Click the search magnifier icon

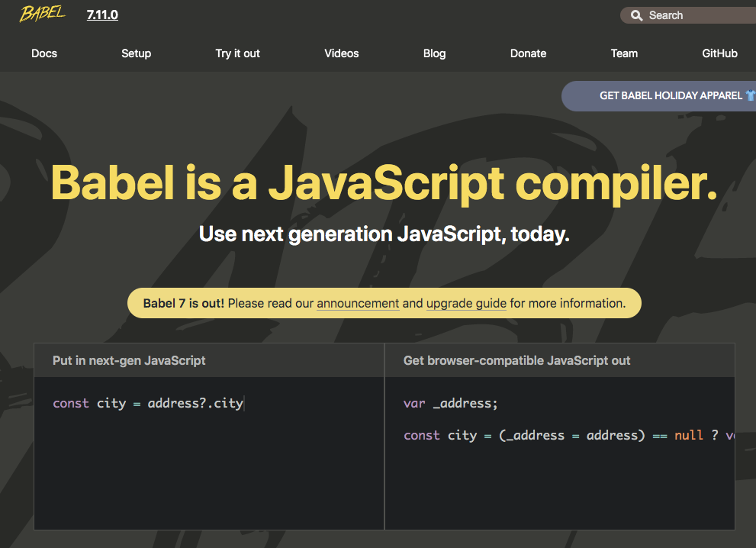(636, 15)
